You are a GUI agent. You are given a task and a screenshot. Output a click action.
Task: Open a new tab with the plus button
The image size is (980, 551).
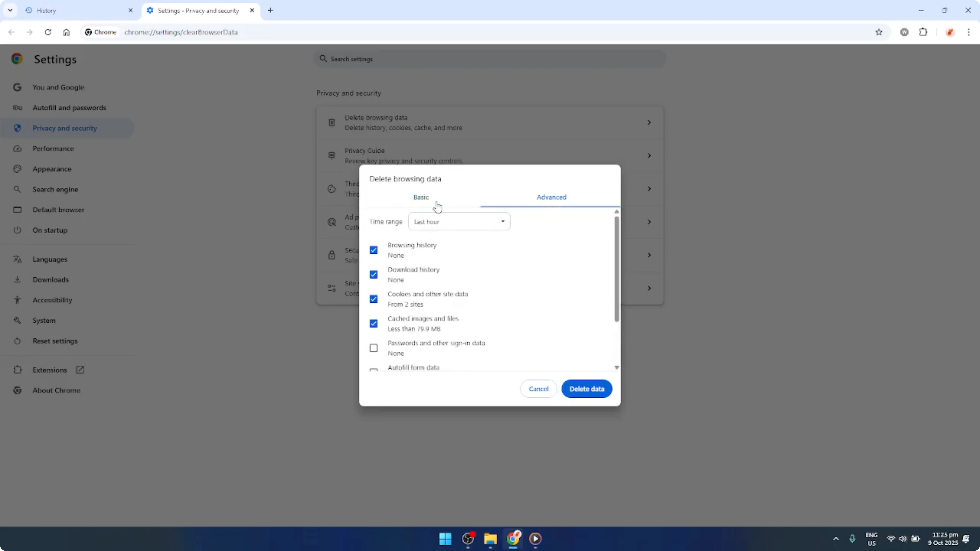[x=271, y=10]
